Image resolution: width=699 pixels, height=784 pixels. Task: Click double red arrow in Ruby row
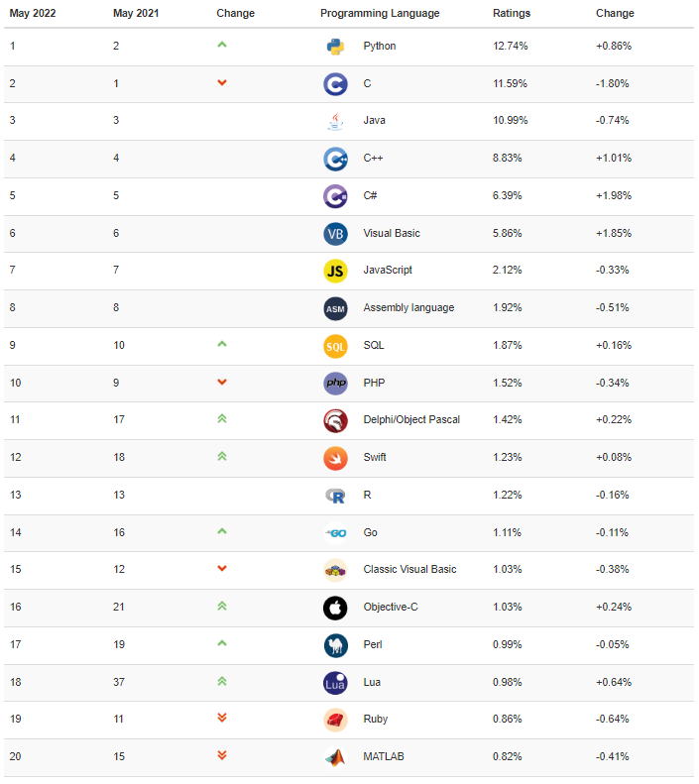pos(222,719)
